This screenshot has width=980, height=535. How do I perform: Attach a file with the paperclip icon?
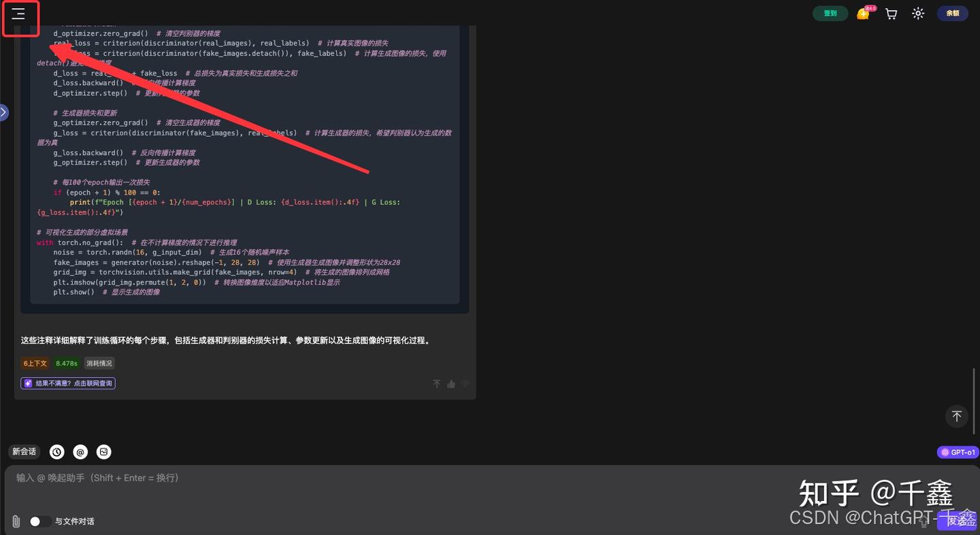[x=14, y=521]
